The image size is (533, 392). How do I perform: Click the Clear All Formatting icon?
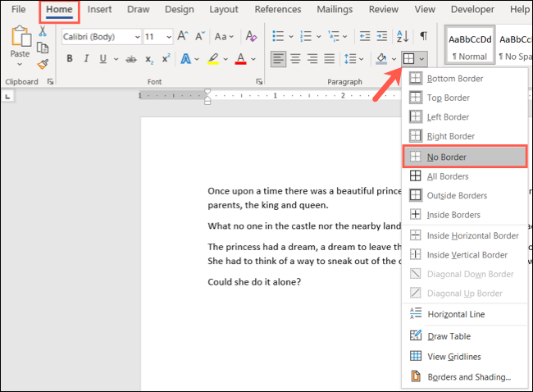(249, 37)
